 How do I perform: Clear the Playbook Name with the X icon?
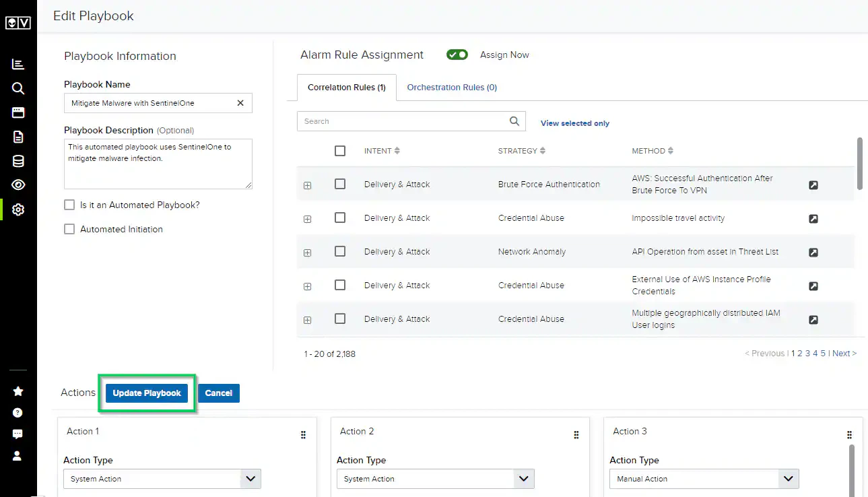click(x=240, y=103)
